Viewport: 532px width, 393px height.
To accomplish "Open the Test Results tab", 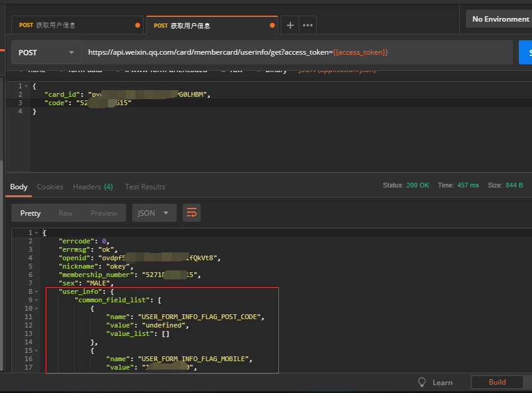I will 145,187.
